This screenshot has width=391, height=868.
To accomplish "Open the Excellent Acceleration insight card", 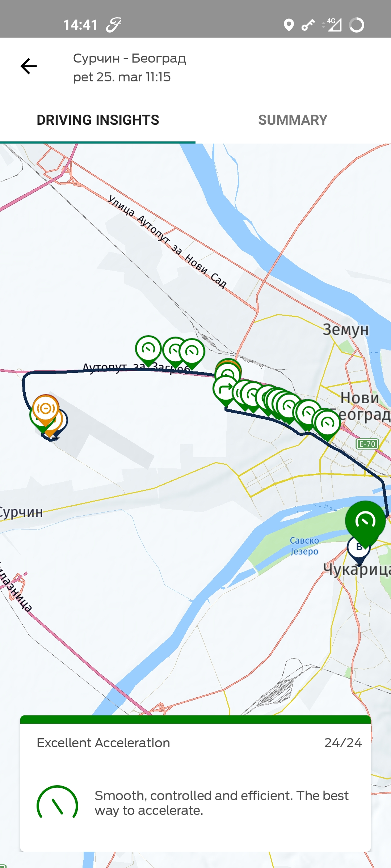I will [195, 783].
